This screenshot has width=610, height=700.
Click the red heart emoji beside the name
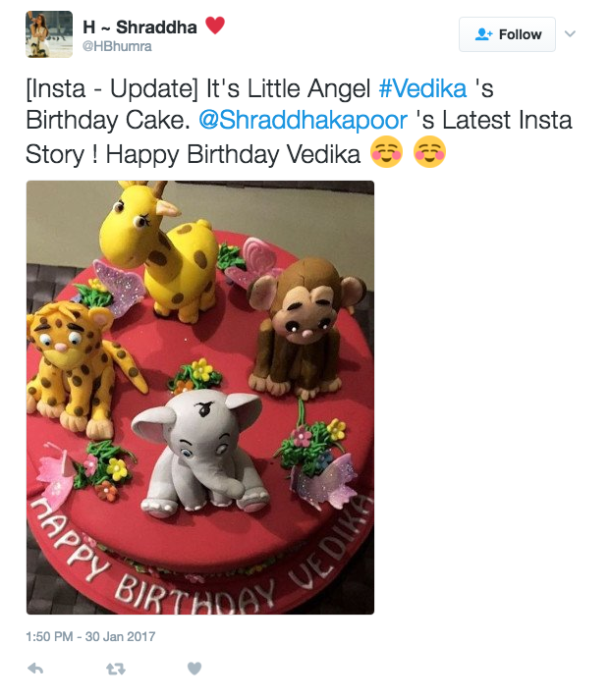point(215,27)
